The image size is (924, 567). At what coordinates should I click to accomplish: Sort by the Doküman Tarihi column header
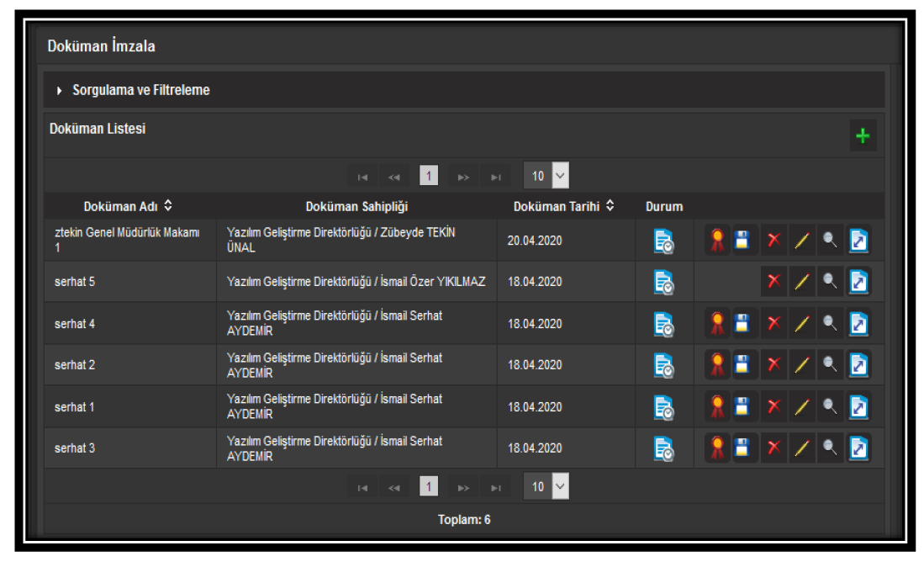point(563,206)
